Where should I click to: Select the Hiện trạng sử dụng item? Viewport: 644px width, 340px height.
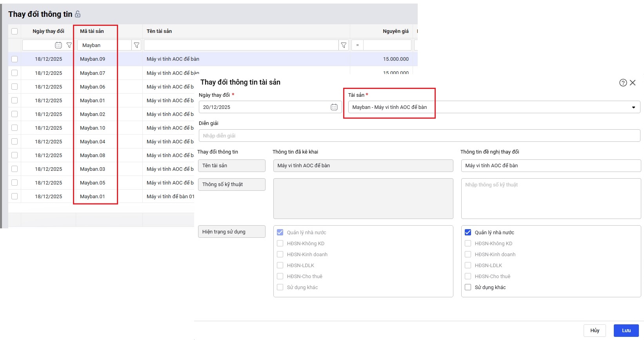(231, 231)
